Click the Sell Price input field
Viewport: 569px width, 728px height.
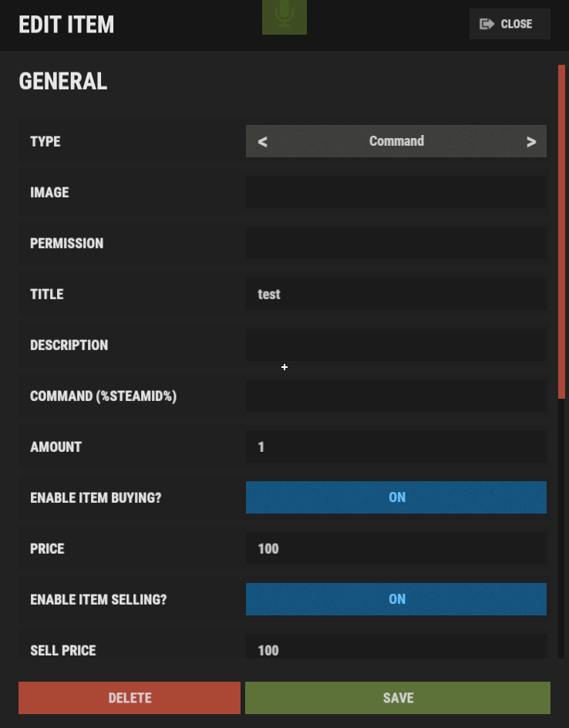pos(396,649)
